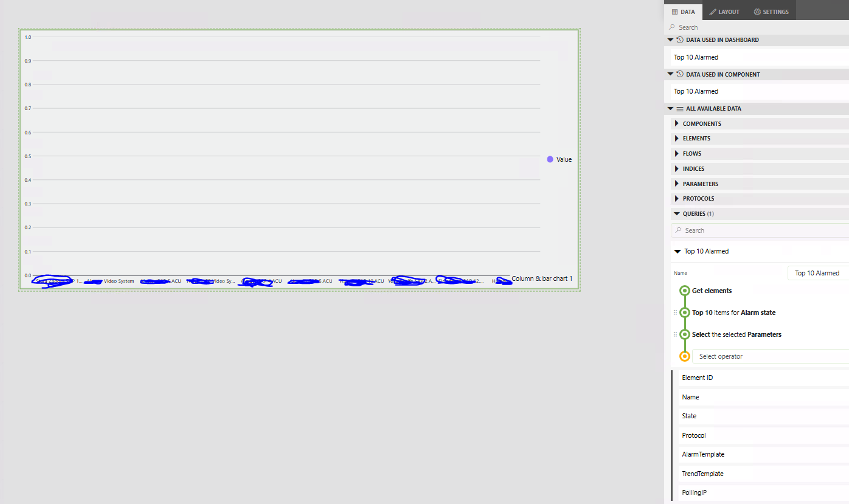Click the LAYOUT tab pencil icon
The width and height of the screenshot is (849, 504).
pyautogui.click(x=712, y=12)
